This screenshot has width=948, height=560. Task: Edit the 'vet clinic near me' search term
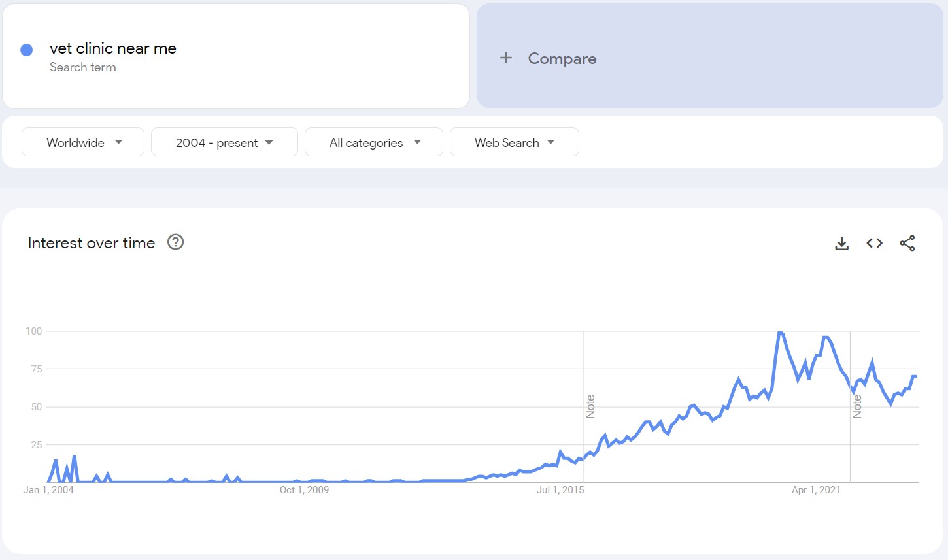(x=113, y=48)
